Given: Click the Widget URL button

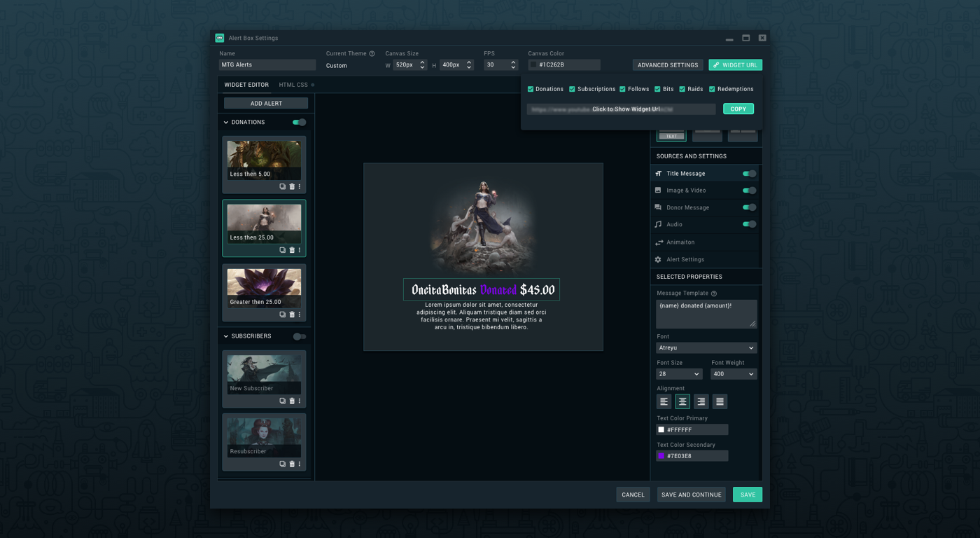Looking at the screenshot, I should pos(735,65).
